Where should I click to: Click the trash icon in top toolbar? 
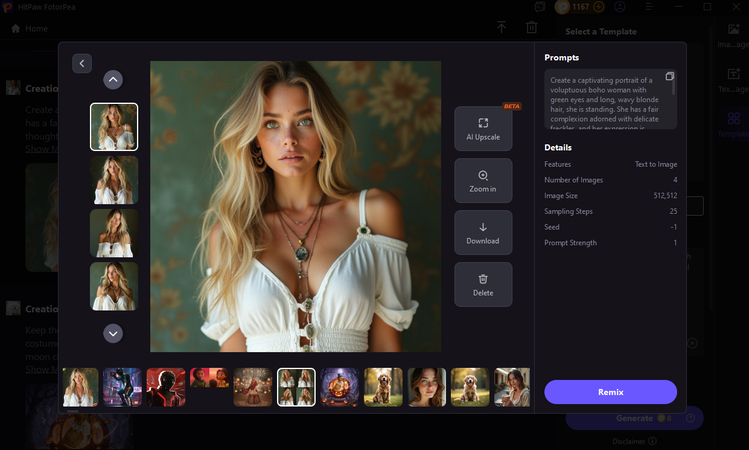[x=532, y=27]
